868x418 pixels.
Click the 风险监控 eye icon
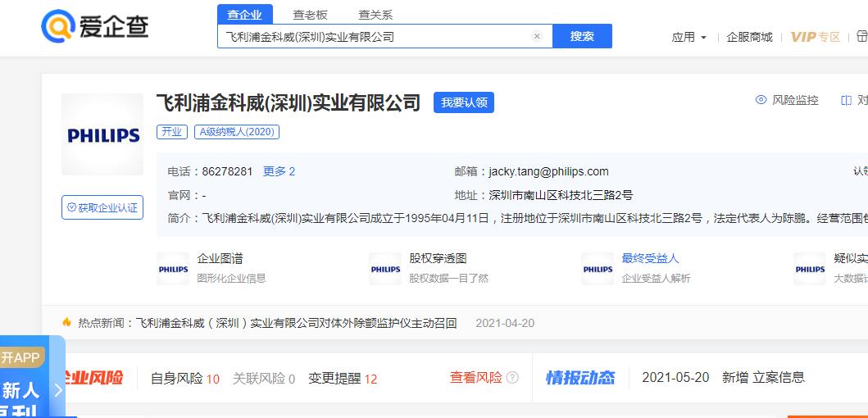(761, 100)
